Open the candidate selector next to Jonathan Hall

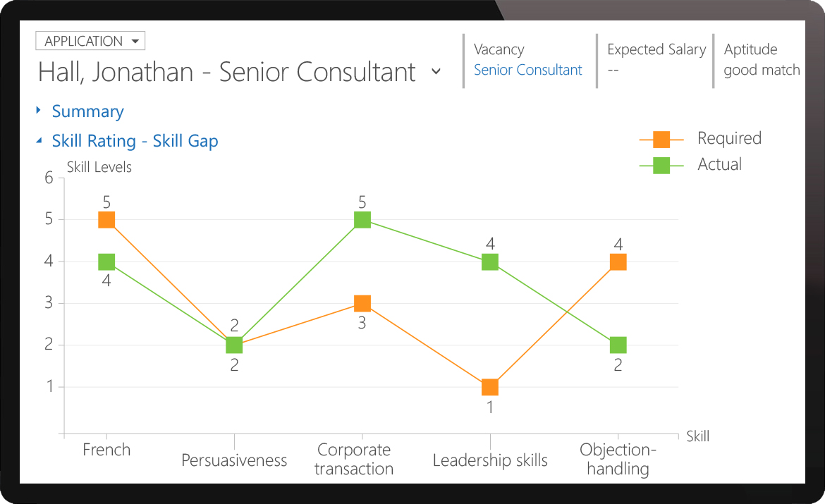pos(436,72)
